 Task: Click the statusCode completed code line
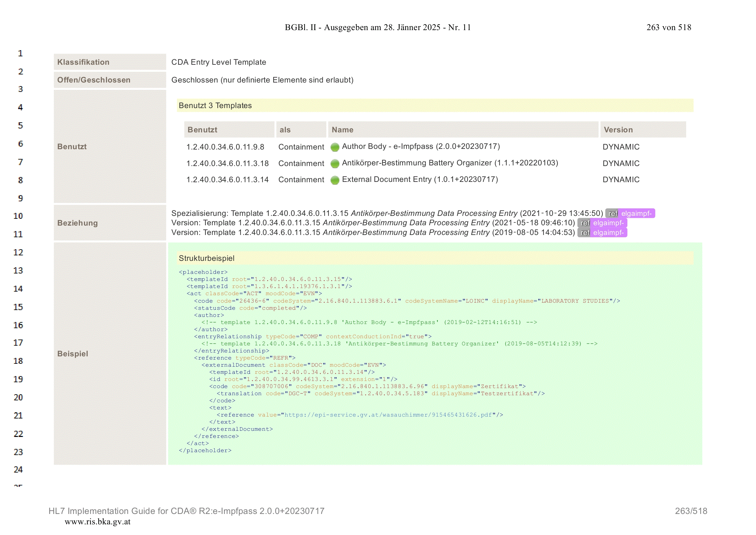(250, 308)
